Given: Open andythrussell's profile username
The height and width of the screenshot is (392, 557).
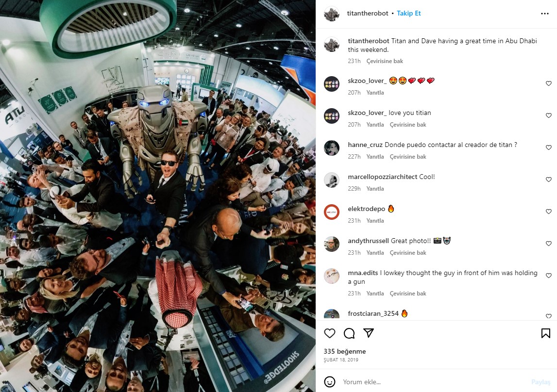Looking at the screenshot, I should (x=369, y=241).
